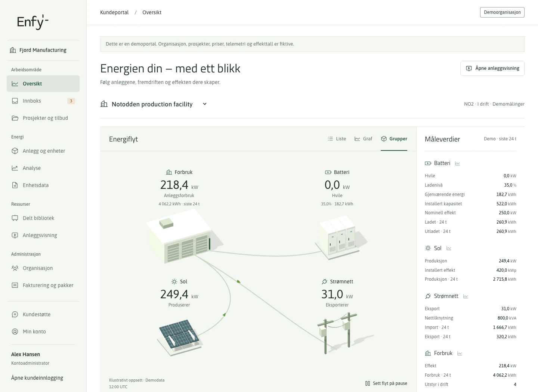Click the pause icon next to Sett flyt på pause

click(x=368, y=383)
